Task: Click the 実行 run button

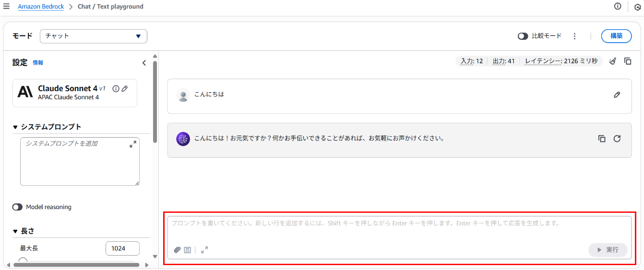Action: [x=608, y=250]
